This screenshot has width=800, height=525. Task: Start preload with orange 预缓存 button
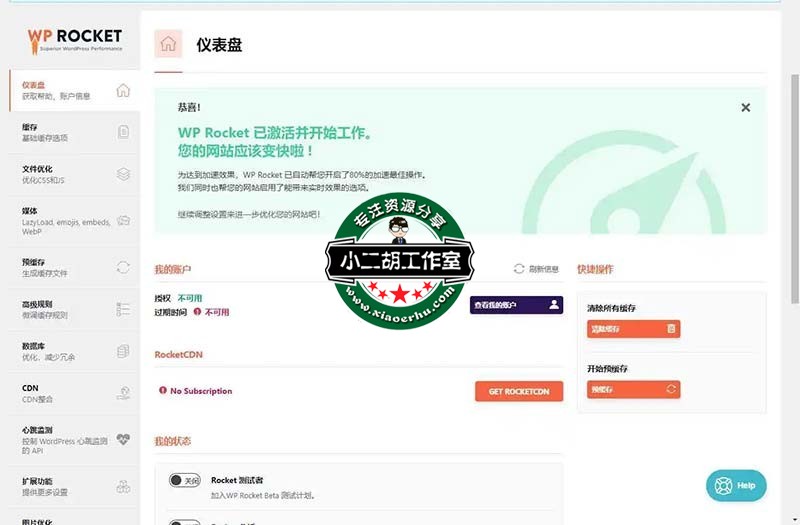click(633, 389)
